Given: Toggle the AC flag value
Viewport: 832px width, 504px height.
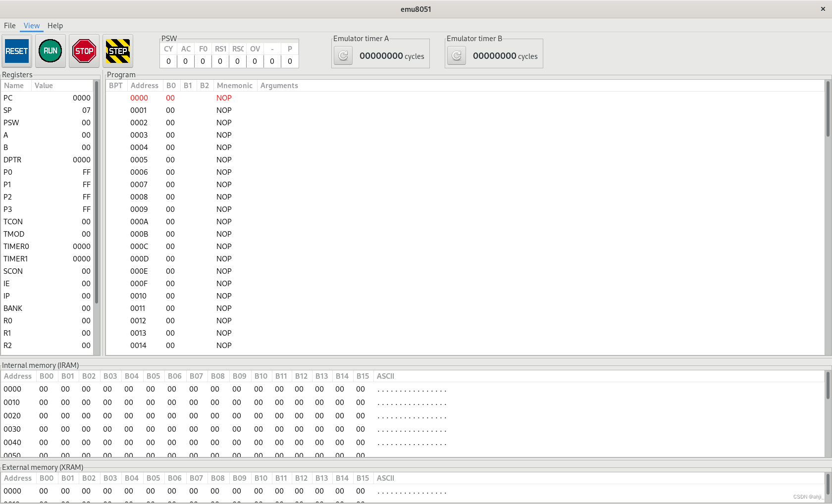Looking at the screenshot, I should tap(186, 61).
